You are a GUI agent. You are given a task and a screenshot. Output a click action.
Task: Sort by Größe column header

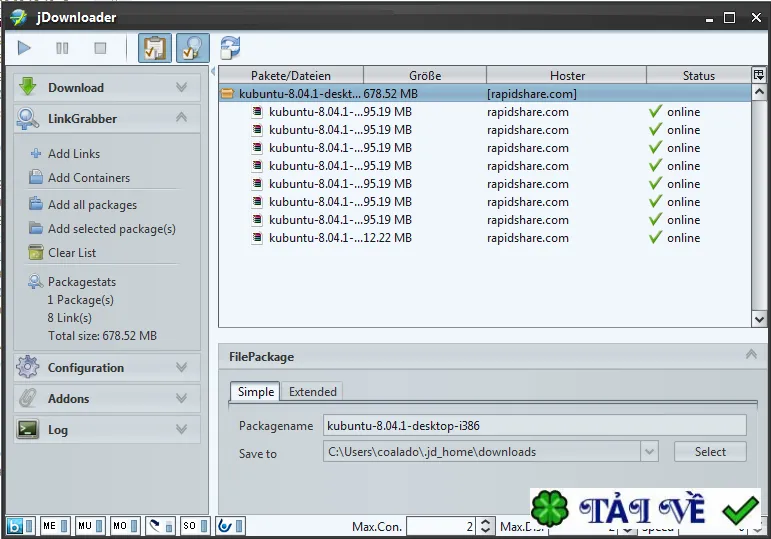click(x=425, y=75)
